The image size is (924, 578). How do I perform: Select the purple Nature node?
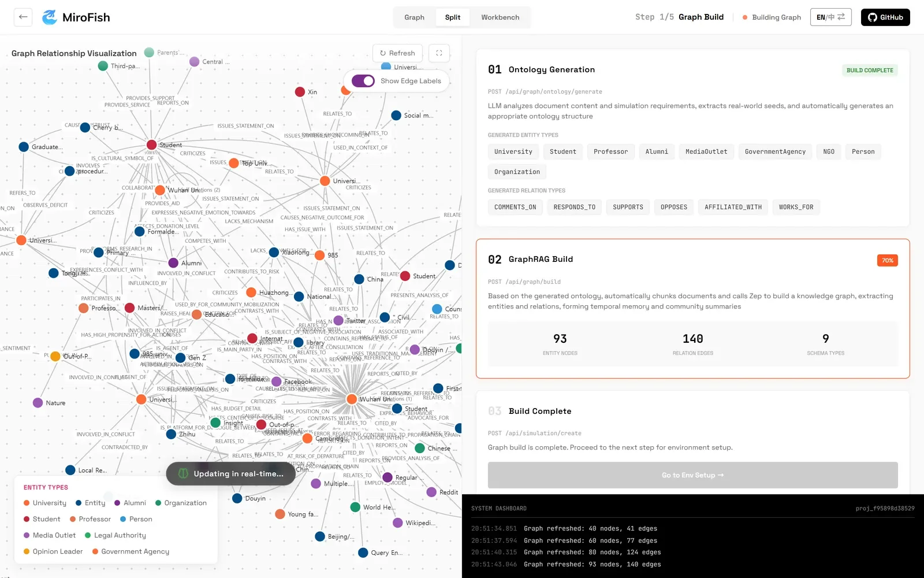point(38,403)
